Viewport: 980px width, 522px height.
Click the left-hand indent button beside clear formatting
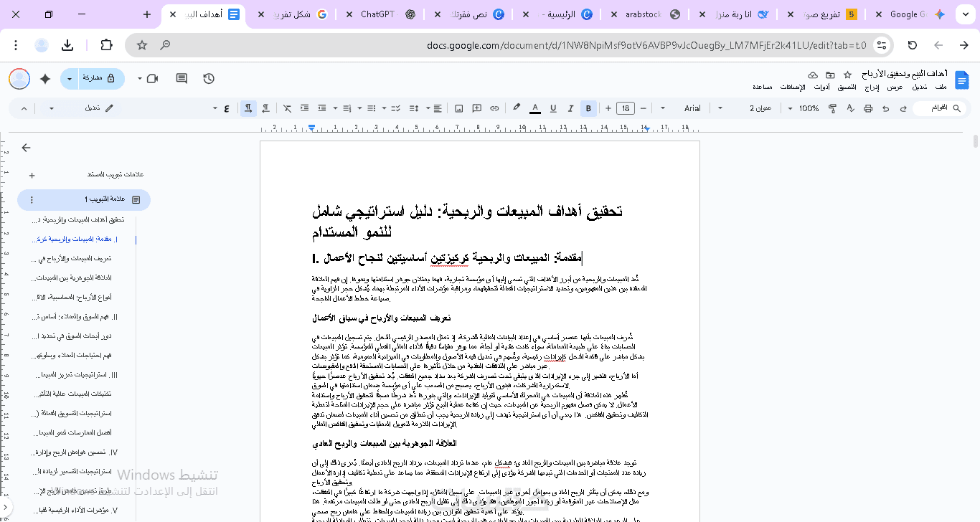coord(304,108)
